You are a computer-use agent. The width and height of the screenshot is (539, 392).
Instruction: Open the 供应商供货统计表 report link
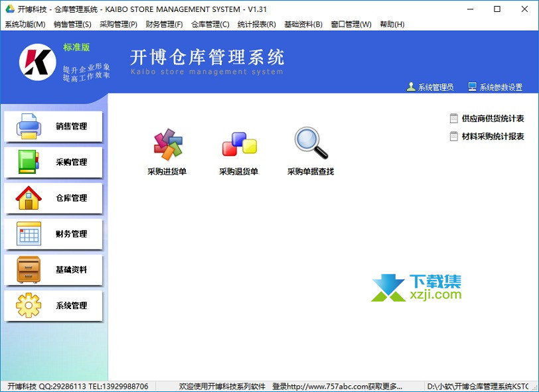[493, 119]
